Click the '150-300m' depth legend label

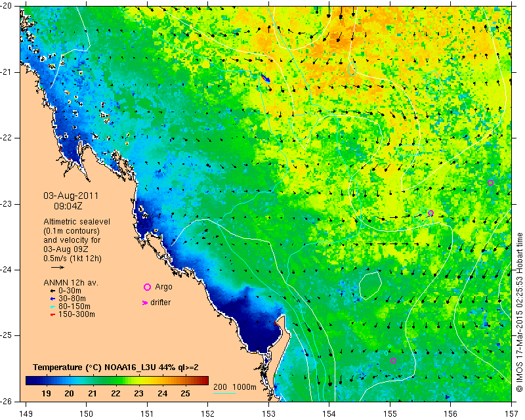pos(76,315)
